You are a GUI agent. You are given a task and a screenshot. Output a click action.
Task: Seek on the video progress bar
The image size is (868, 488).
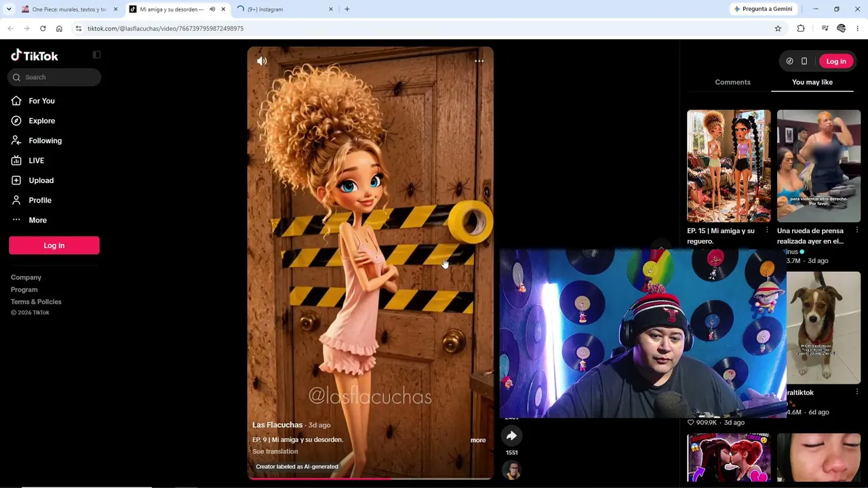(370, 479)
